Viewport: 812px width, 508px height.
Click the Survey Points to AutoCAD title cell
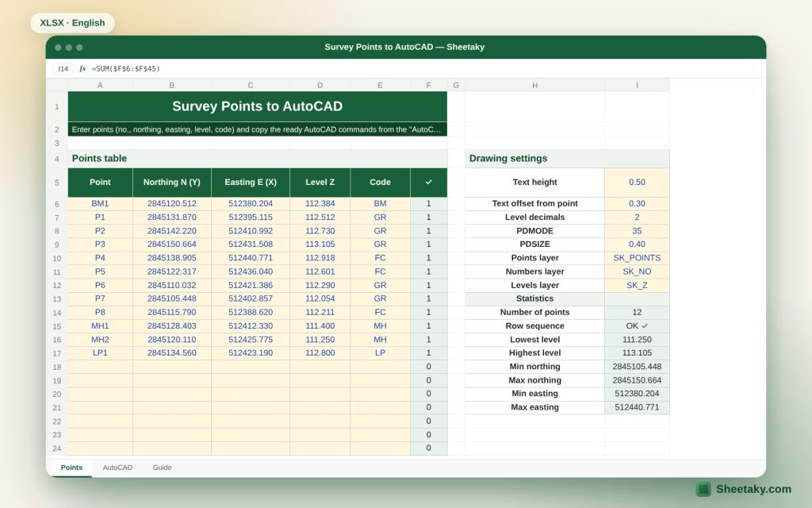[x=258, y=106]
